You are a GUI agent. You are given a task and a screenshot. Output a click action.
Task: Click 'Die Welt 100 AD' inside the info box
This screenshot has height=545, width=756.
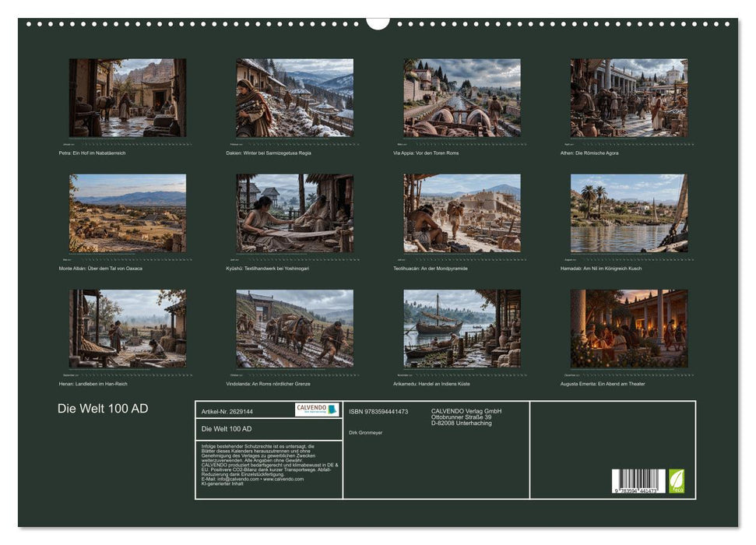click(227, 429)
